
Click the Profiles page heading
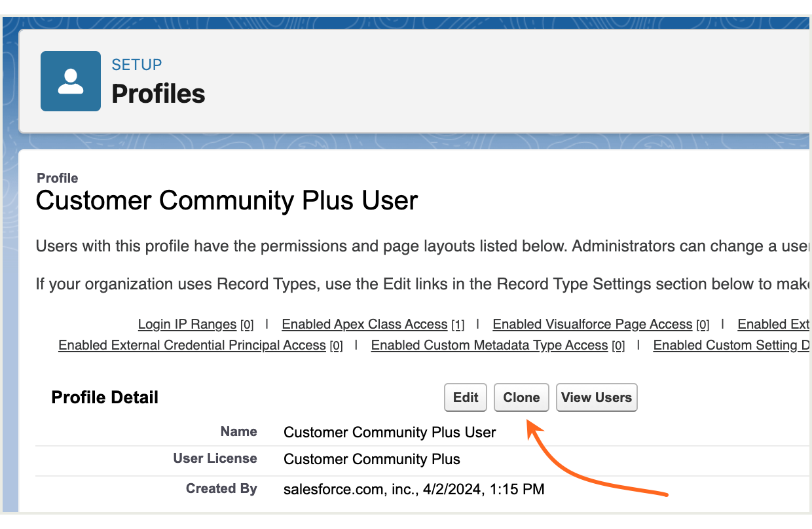point(158,94)
